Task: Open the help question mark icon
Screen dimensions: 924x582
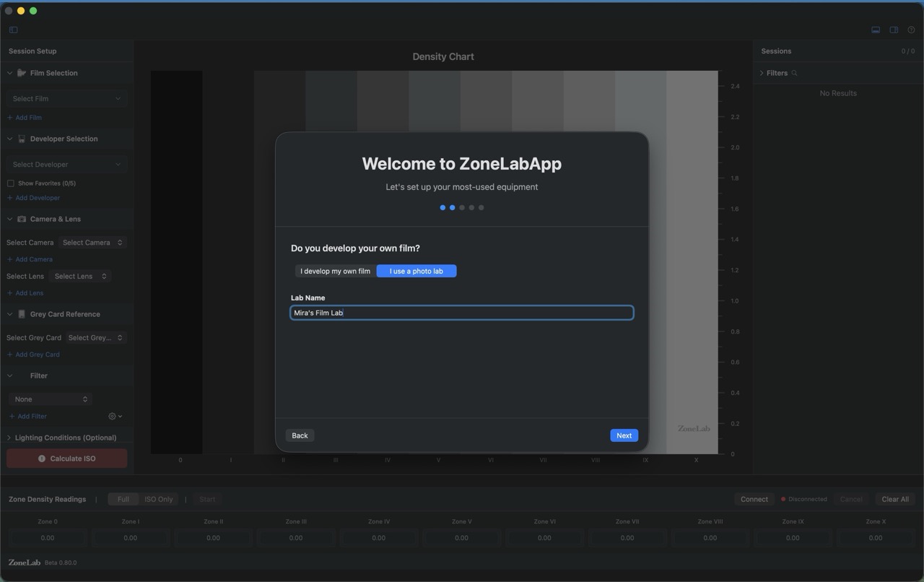Action: coord(911,30)
